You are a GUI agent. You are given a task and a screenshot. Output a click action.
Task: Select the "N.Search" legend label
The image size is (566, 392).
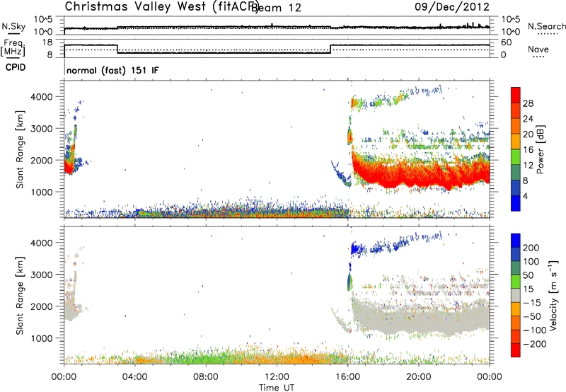(546, 26)
